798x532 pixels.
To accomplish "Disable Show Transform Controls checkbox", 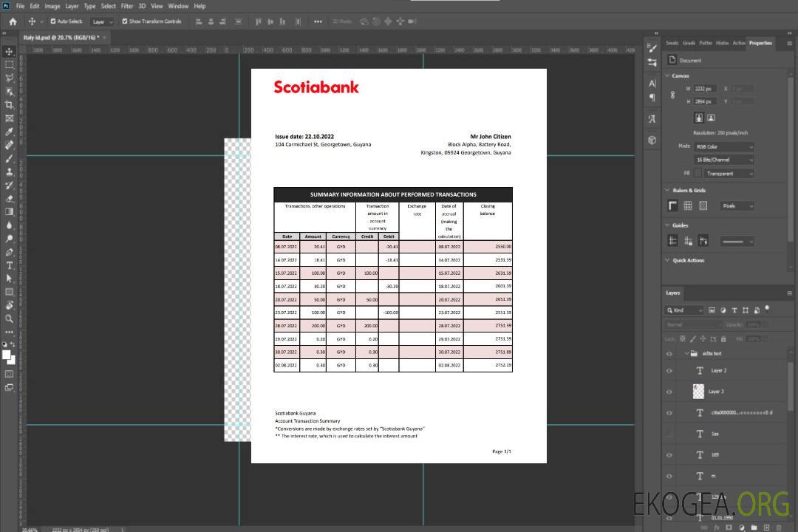I will click(125, 21).
